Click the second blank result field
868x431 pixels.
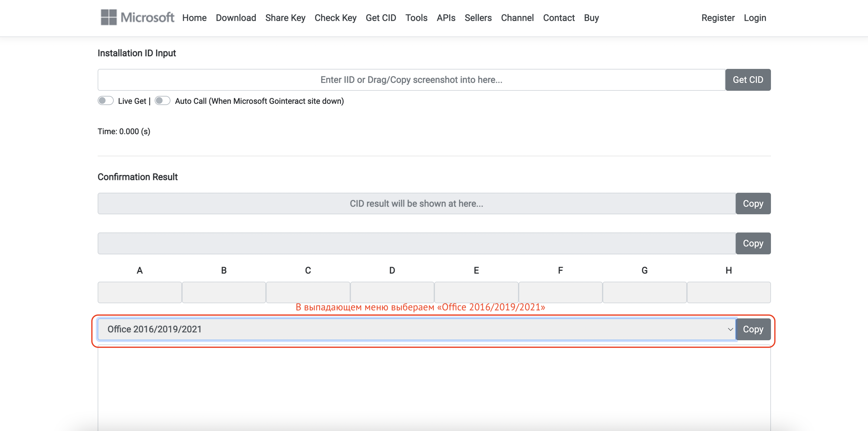pos(416,243)
